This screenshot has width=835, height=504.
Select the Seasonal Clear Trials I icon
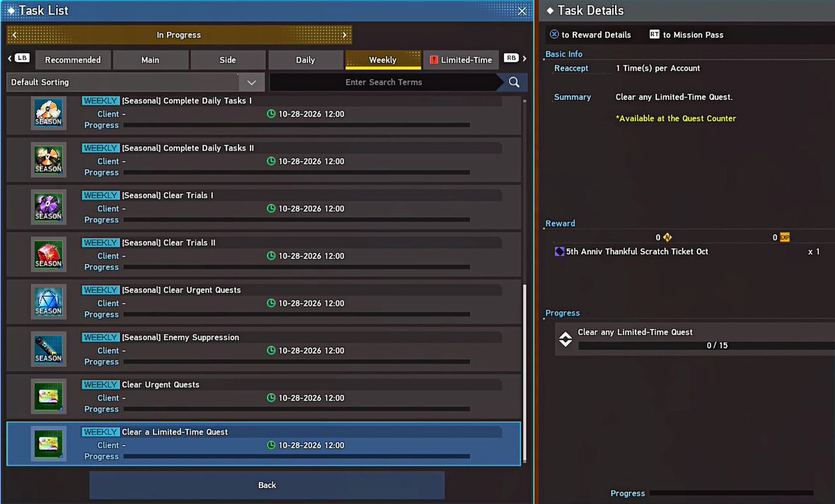(49, 207)
